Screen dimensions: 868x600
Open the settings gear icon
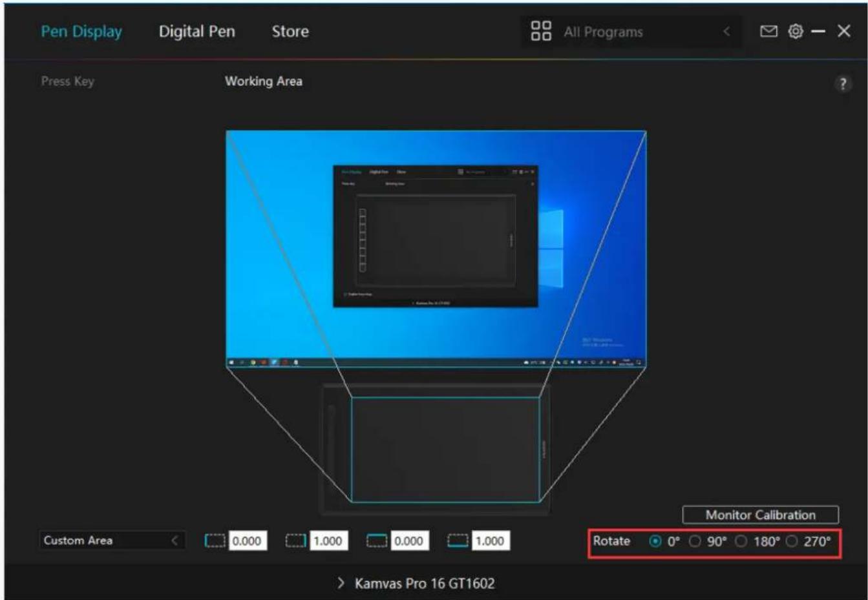click(796, 31)
